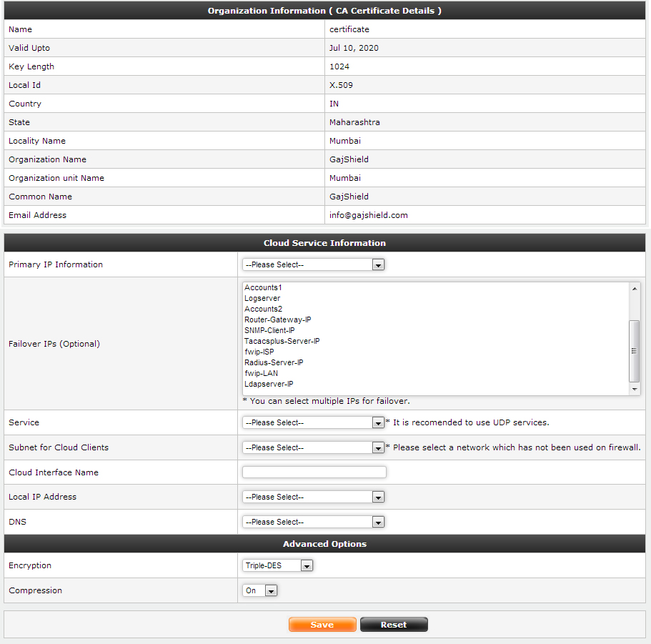Select Logserver in Failover IPs list
651x644 pixels.
[262, 298]
